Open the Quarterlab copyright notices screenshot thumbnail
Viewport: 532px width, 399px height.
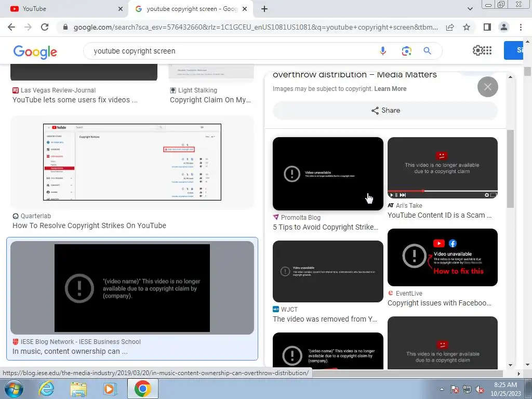click(132, 162)
